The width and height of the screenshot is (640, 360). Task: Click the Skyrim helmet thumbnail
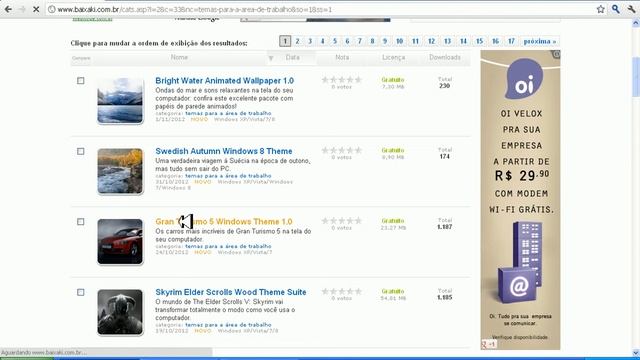tap(120, 312)
